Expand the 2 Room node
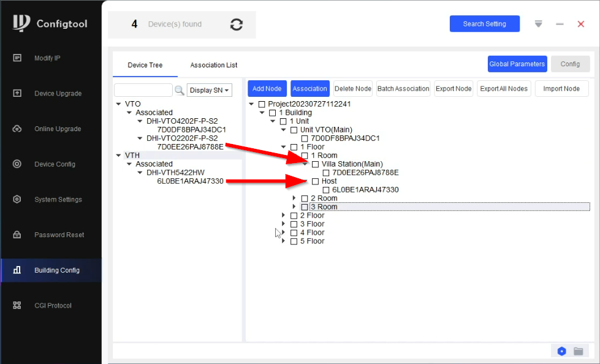This screenshot has height=364, width=600. point(294,198)
